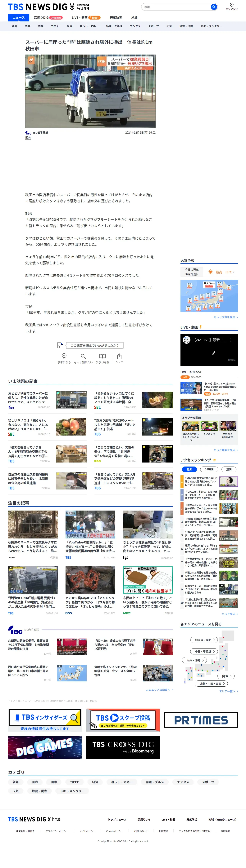246x868 pixels.
Task: Click the large IBC logo in section header
Action: tap(15, 630)
